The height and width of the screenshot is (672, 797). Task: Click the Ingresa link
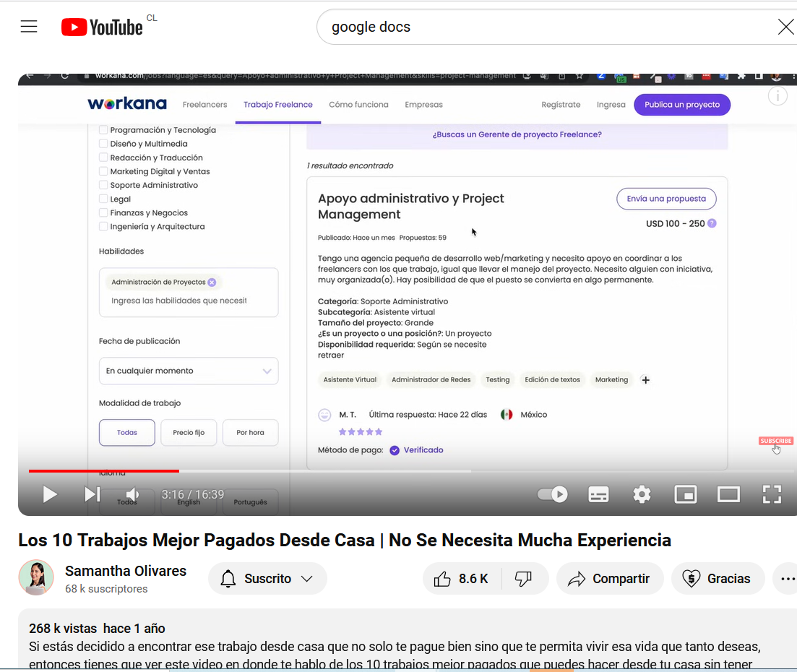click(611, 105)
